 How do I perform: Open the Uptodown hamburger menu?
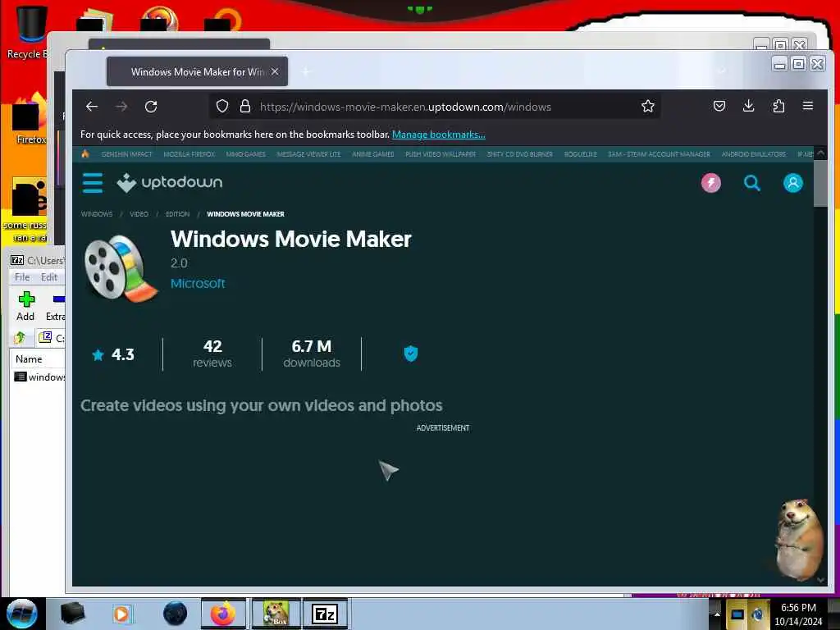click(x=93, y=183)
